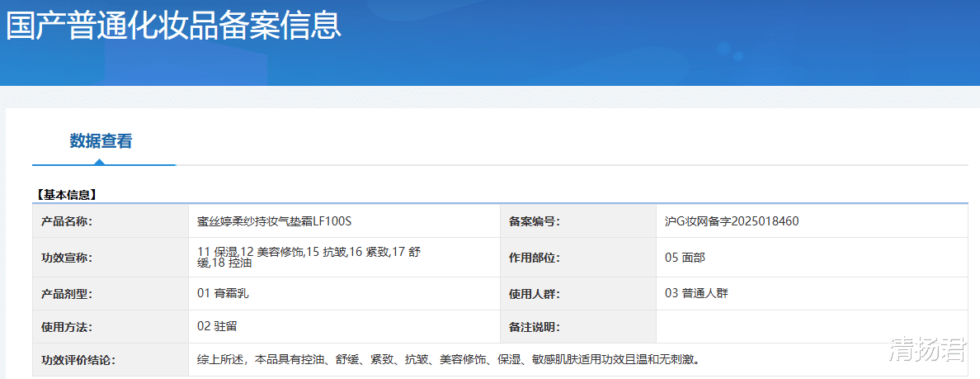Viewport: 980px width, 379px height.
Task: Click the 01 膏霜乳 value
Action: pos(223,293)
